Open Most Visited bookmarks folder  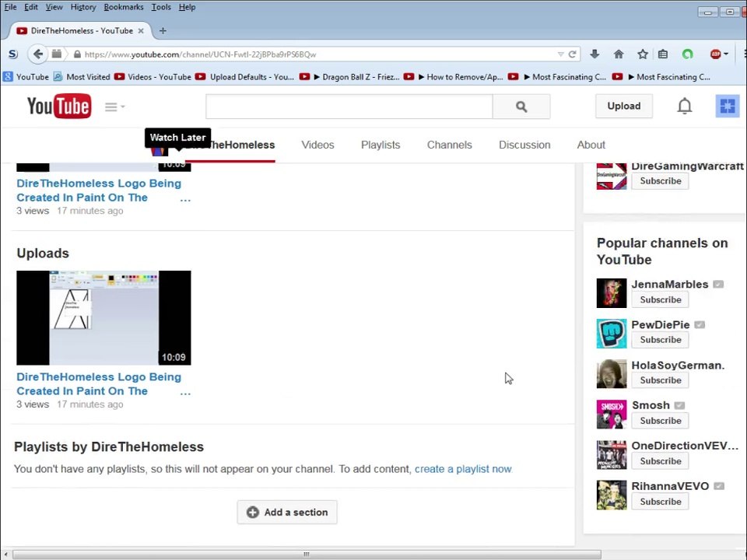point(82,77)
